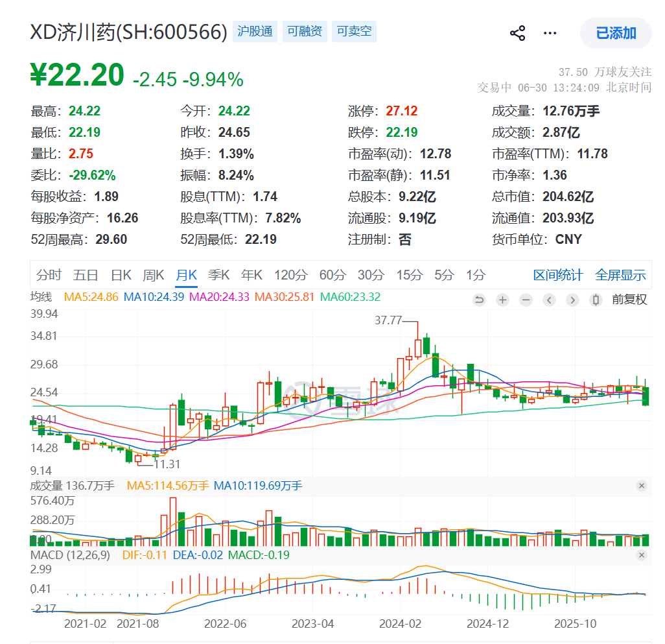Select the 30分 interval tab
665x644 pixels.
coord(371,275)
